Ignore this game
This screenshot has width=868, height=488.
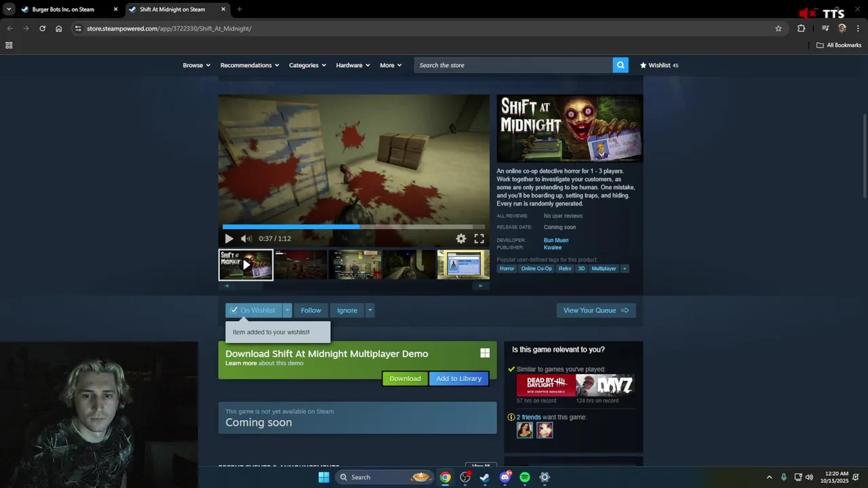(x=347, y=310)
